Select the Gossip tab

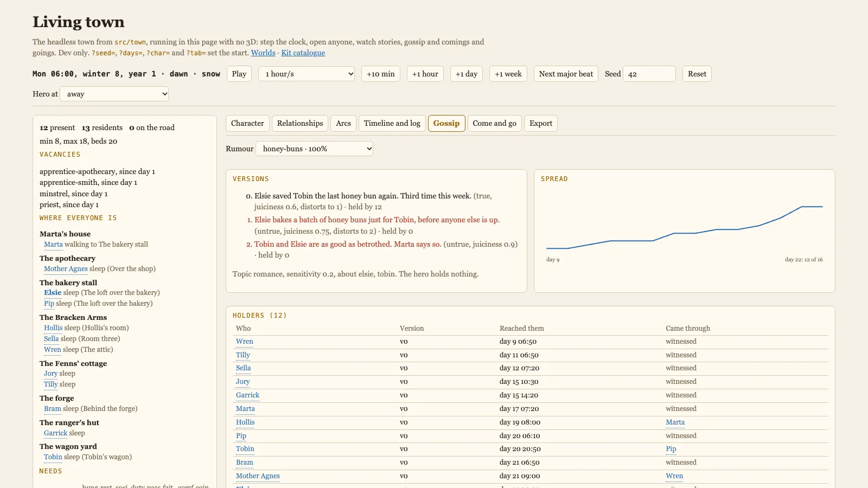446,123
